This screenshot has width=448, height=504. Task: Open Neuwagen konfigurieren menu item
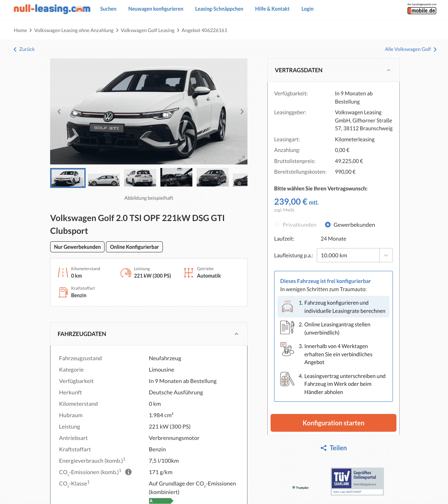[x=156, y=9]
